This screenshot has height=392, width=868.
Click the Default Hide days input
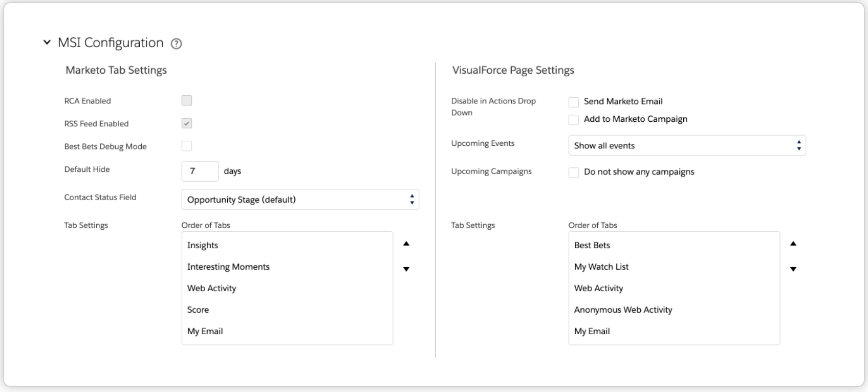(x=200, y=171)
